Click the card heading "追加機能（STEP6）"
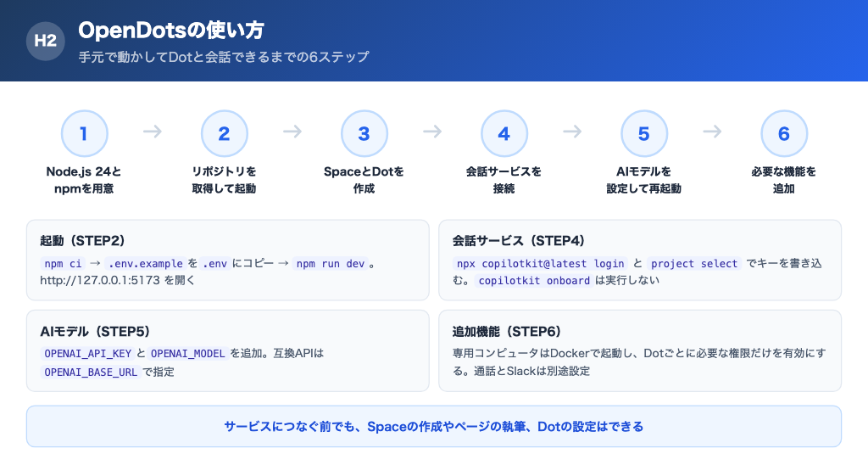 [507, 332]
